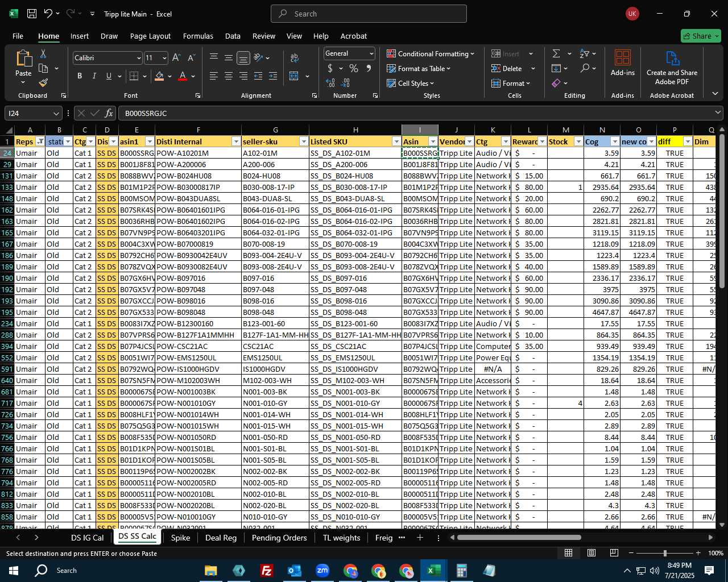Click the Find & Select magnifier icon
The image size is (728, 582).
pos(585,68)
